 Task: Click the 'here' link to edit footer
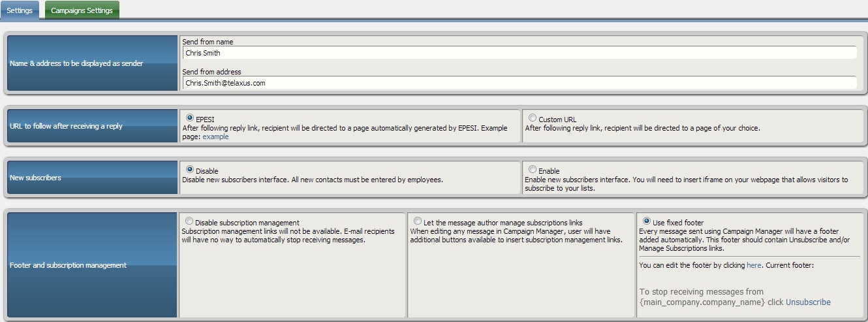tap(754, 265)
